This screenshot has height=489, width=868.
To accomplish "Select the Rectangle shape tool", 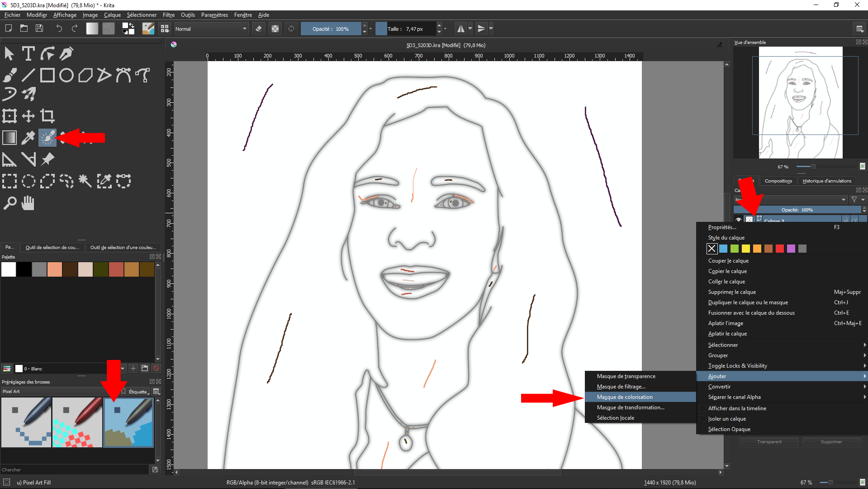I will (47, 75).
